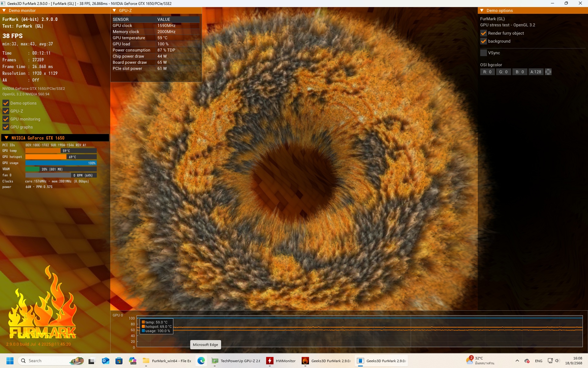This screenshot has width=588, height=368.
Task: Open the Task View icon on the taskbar
Action: click(92, 361)
